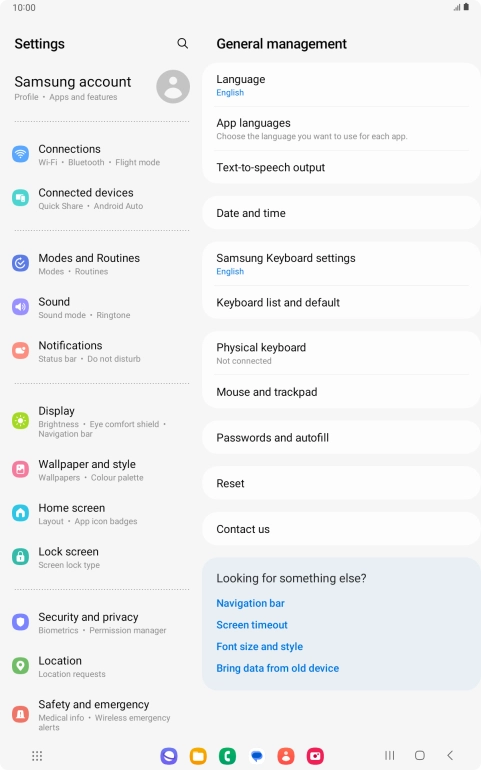Open Bring data from old device link
Image resolution: width=481 pixels, height=770 pixels.
(278, 668)
